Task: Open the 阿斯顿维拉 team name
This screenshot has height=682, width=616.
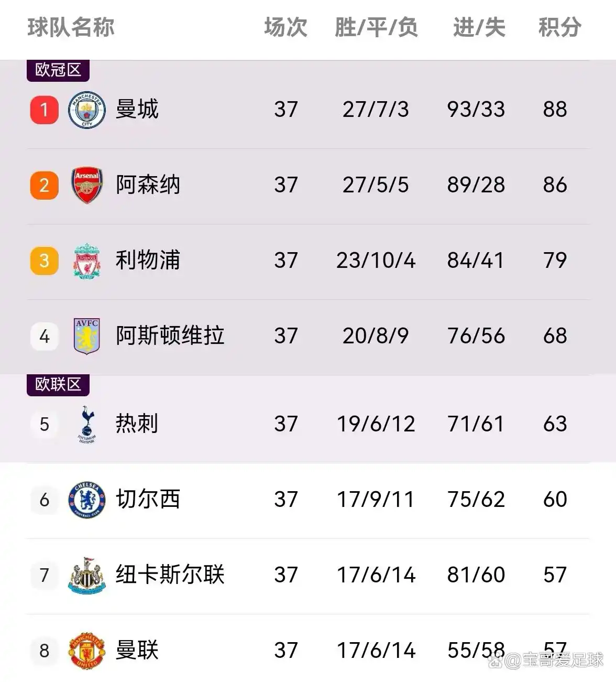Action: (x=170, y=336)
